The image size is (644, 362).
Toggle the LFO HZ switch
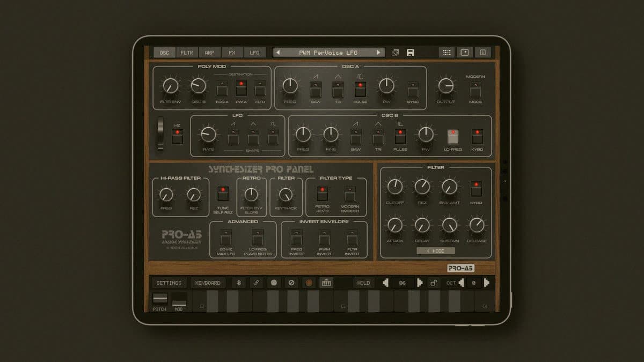click(x=178, y=137)
